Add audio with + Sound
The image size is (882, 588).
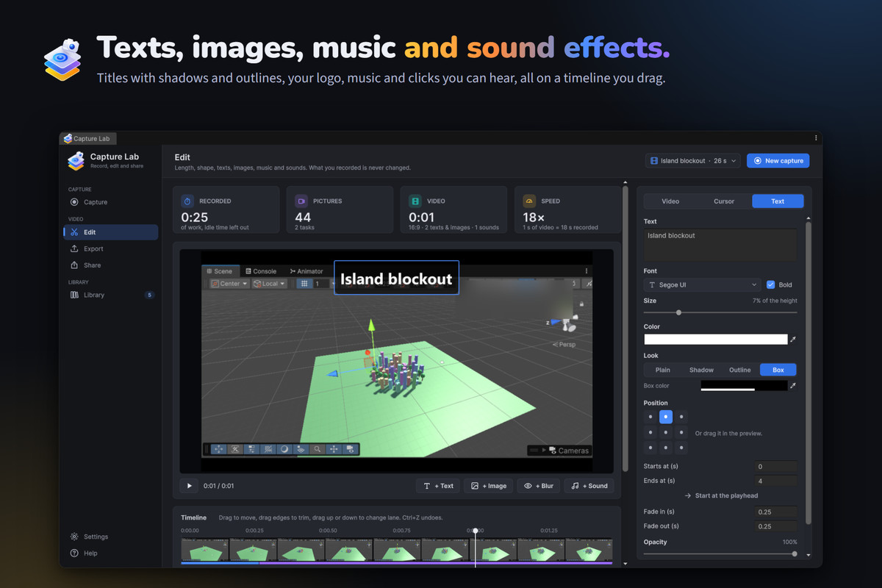(x=589, y=486)
